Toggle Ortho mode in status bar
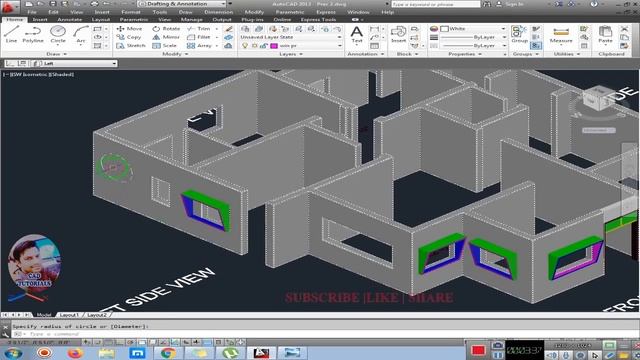This screenshot has width=640, height=360. tap(120, 342)
